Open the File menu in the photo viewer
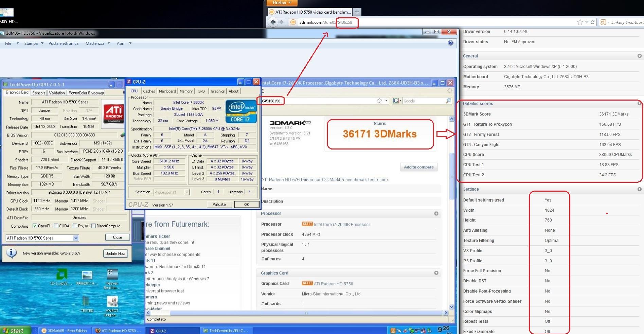This screenshot has height=334, width=644. pyautogui.click(x=12, y=43)
